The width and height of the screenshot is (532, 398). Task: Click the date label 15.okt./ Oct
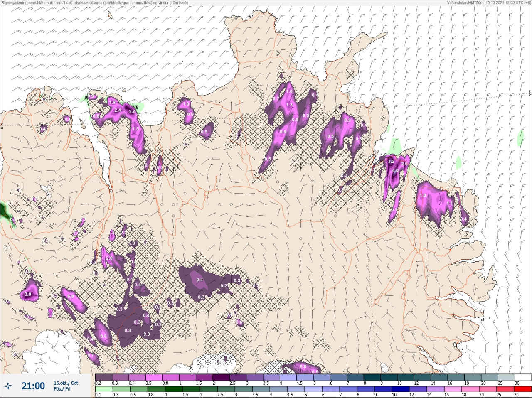pyautogui.click(x=66, y=383)
